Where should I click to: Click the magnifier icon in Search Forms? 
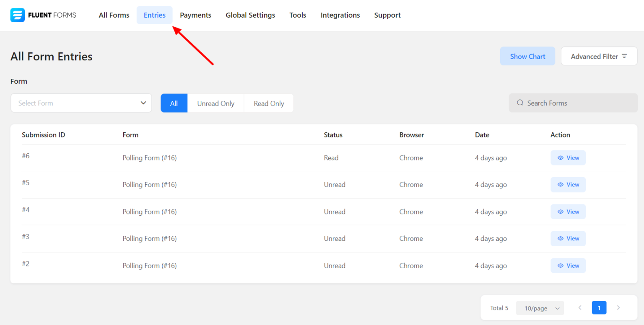pyautogui.click(x=520, y=103)
